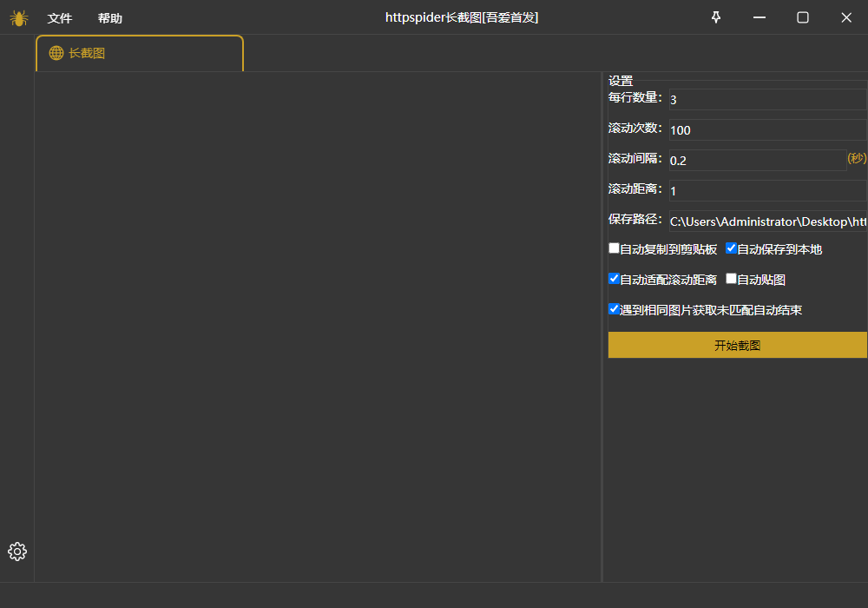868x608 pixels.
Task: Open the 帮助 menu
Action: tap(109, 18)
